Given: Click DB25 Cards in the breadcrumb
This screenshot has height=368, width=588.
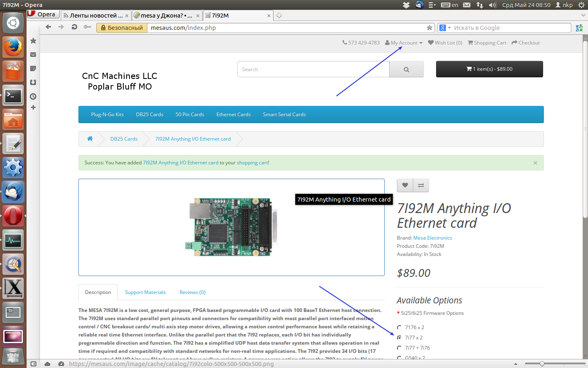Looking at the screenshot, I should 124,139.
